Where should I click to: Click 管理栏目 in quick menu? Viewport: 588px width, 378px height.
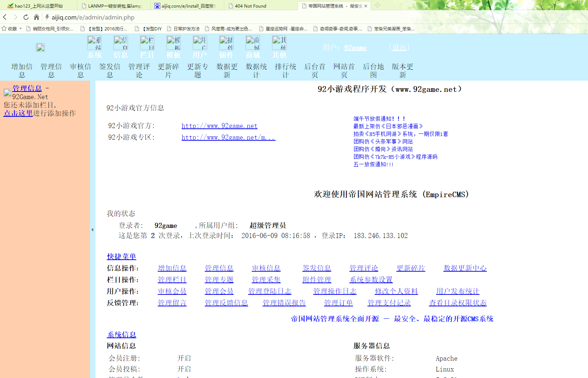pos(172,280)
